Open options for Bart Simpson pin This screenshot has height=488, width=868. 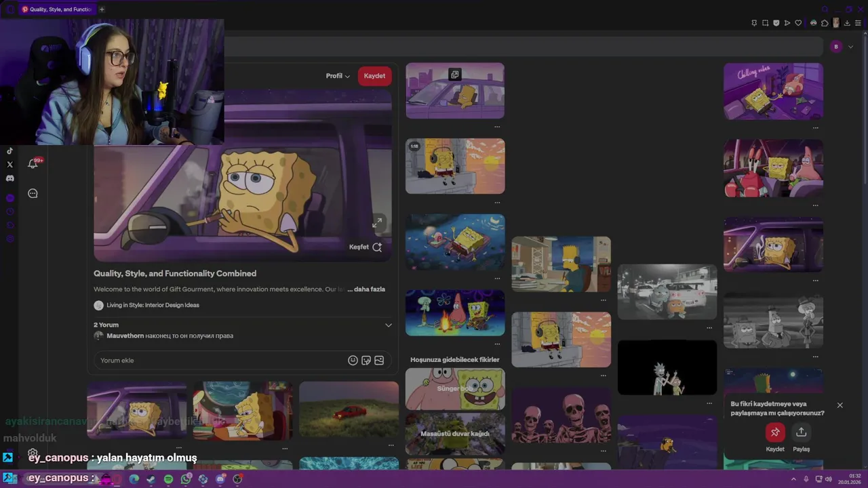pos(604,300)
